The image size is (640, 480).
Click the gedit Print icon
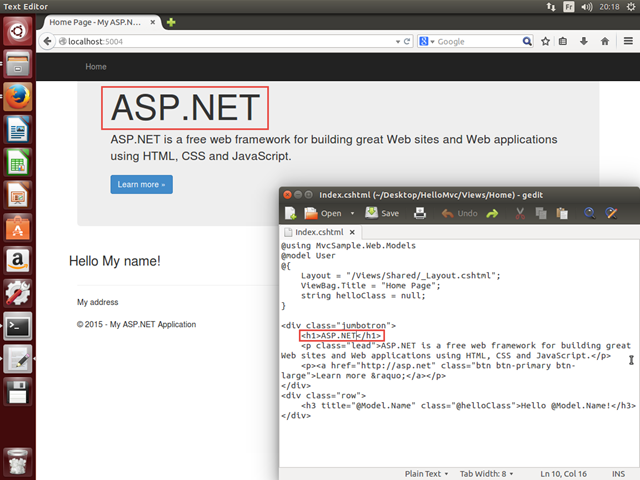[420, 213]
